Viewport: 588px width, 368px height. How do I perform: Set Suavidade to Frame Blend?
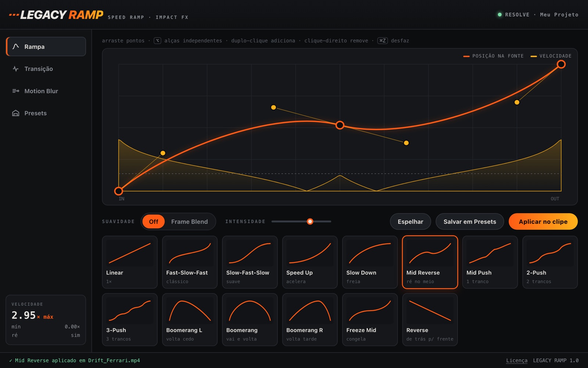[189, 222]
